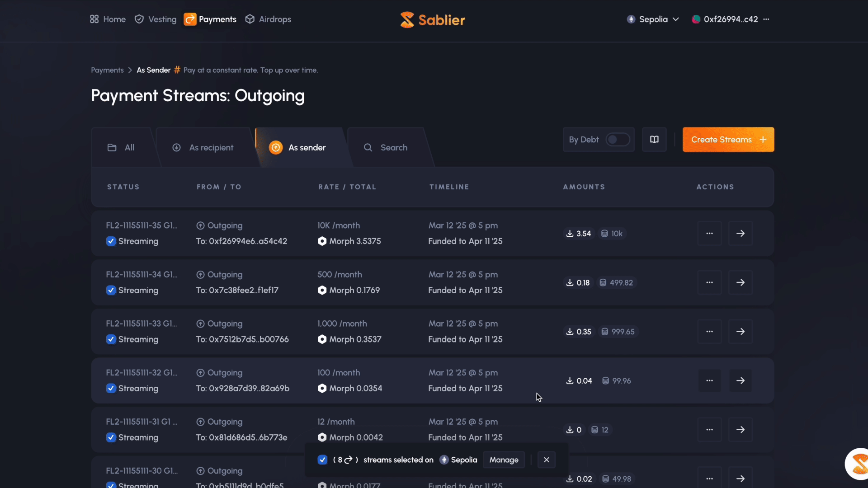This screenshot has height=488, width=868.
Task: Click arrow icon for stream FL2-11155111-32
Action: [740, 381]
